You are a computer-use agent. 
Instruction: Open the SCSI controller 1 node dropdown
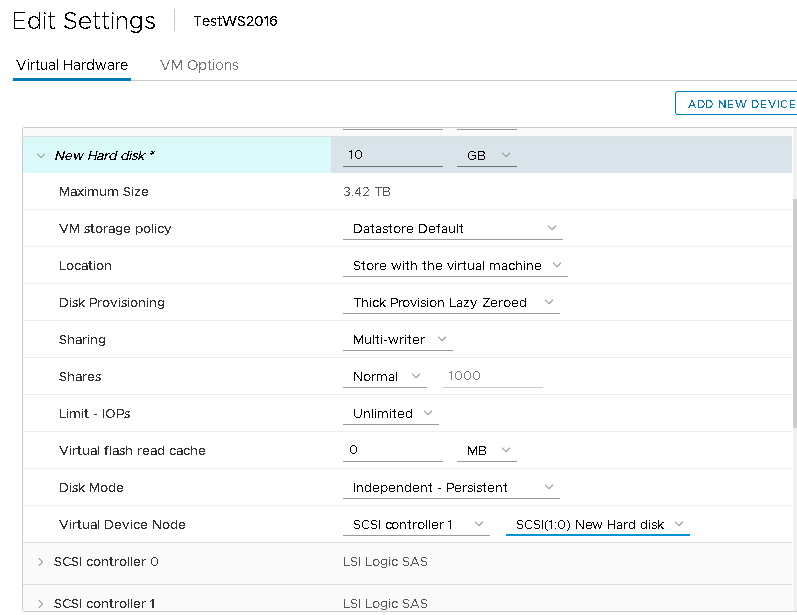click(416, 525)
